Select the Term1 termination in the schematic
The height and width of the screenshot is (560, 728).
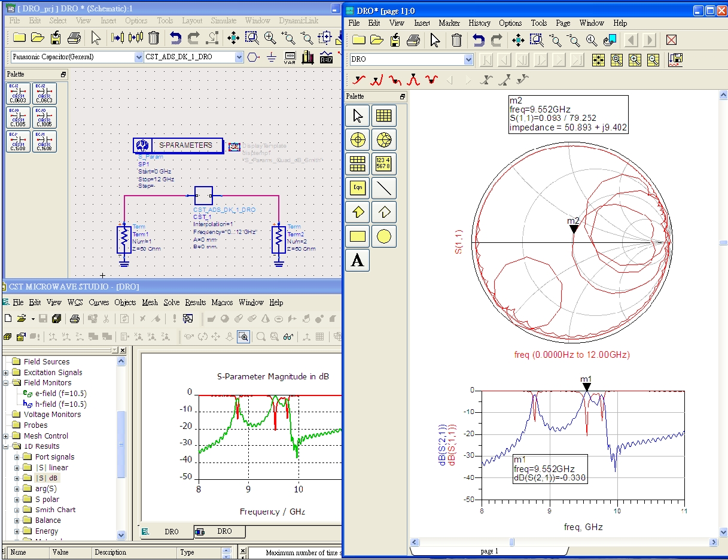124,239
